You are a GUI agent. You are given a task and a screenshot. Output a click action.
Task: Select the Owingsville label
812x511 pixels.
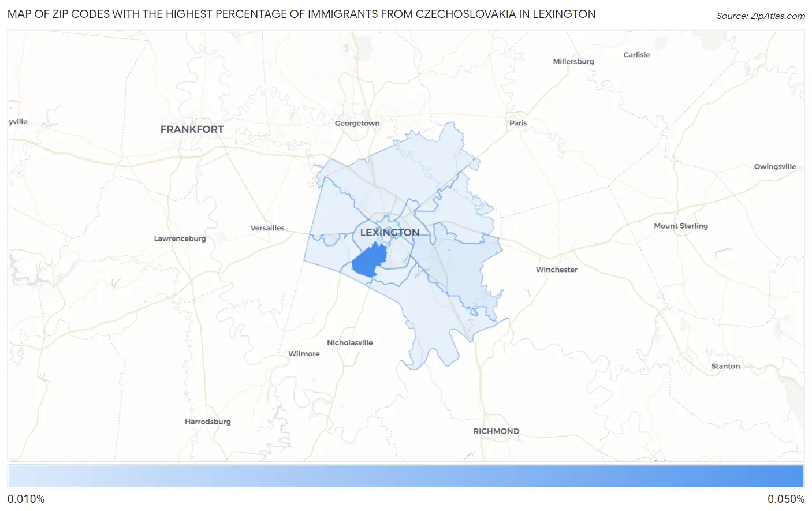tap(775, 167)
